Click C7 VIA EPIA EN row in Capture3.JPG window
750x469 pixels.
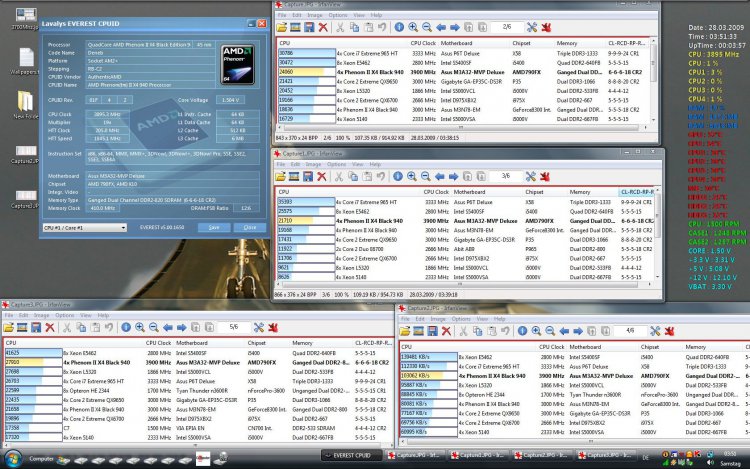point(197,428)
